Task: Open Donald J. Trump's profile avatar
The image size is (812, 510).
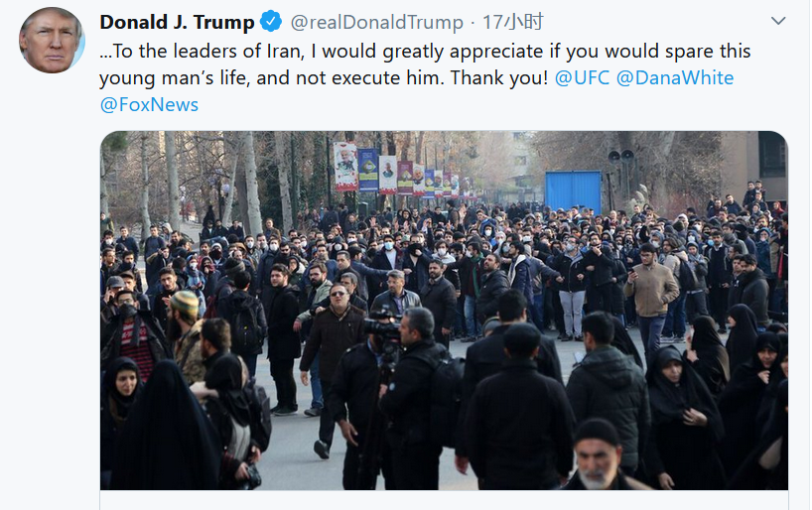Action: click(x=52, y=41)
